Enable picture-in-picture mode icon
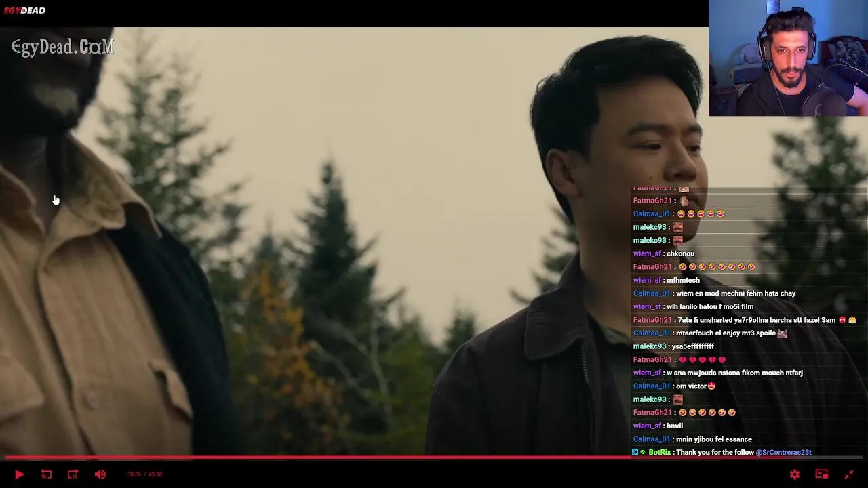 pos(821,474)
